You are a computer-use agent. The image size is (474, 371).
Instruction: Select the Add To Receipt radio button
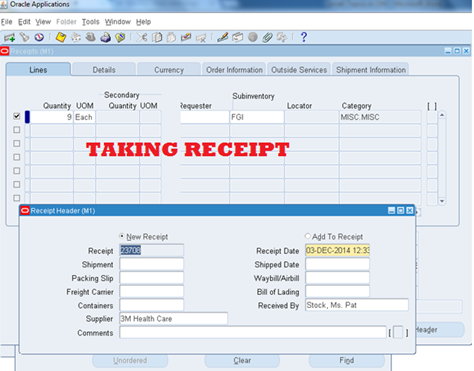tap(308, 236)
